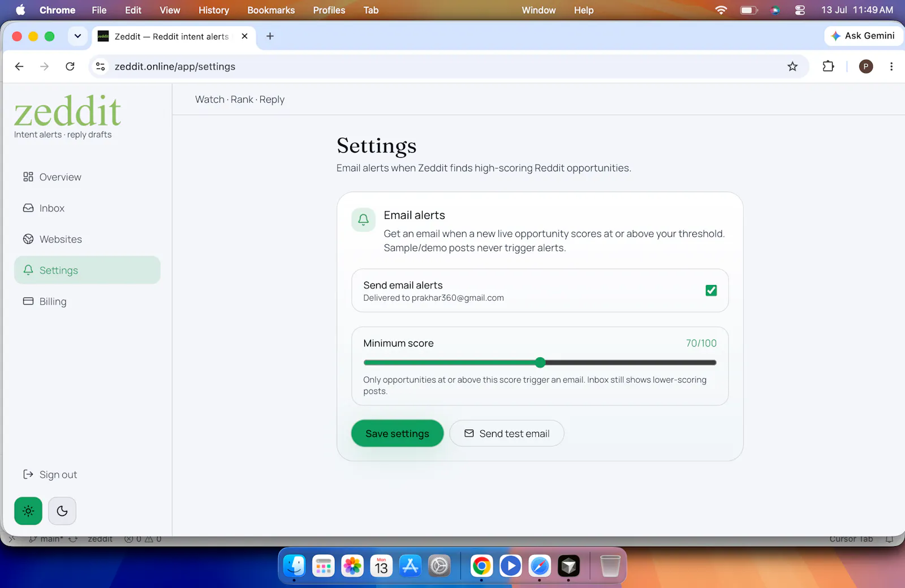The image size is (905, 588).
Task: Open the Overview page in sidebar
Action: 87,177
